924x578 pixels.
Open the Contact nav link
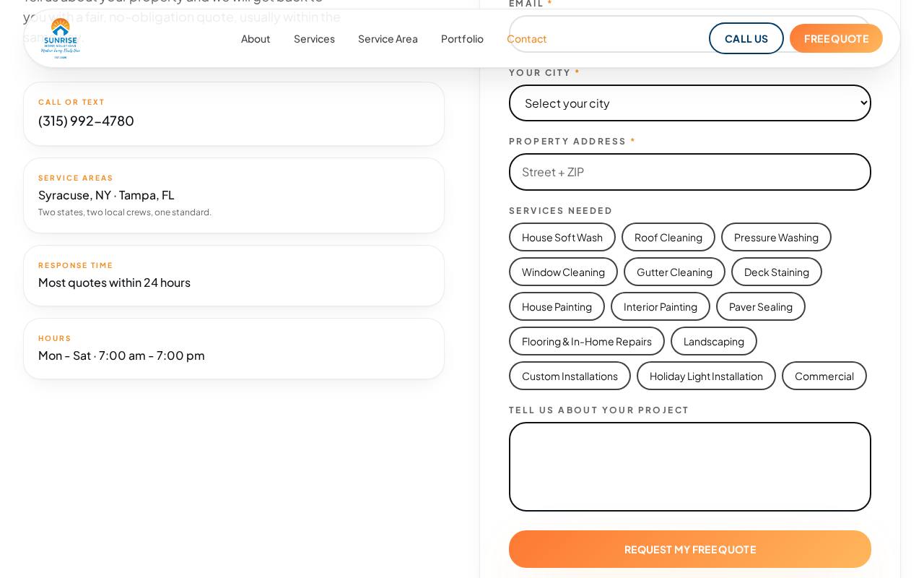coord(527,38)
